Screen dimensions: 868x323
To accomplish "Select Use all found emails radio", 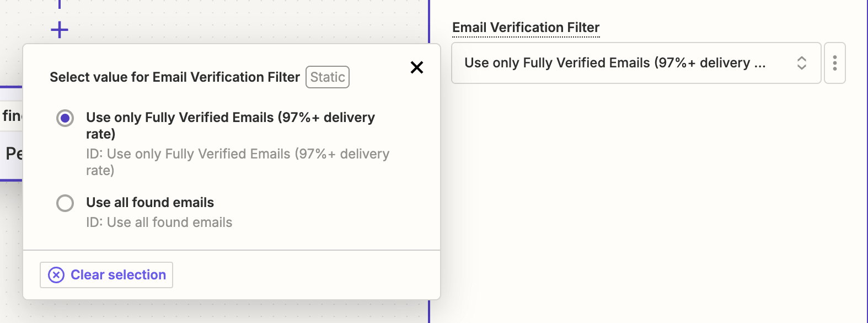I will tap(65, 203).
